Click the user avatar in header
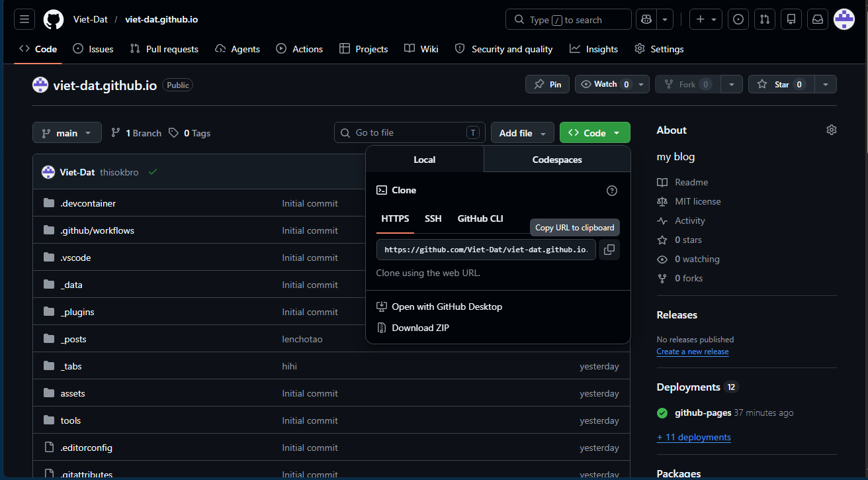Screen dimensions: 868x480 click(x=844, y=19)
